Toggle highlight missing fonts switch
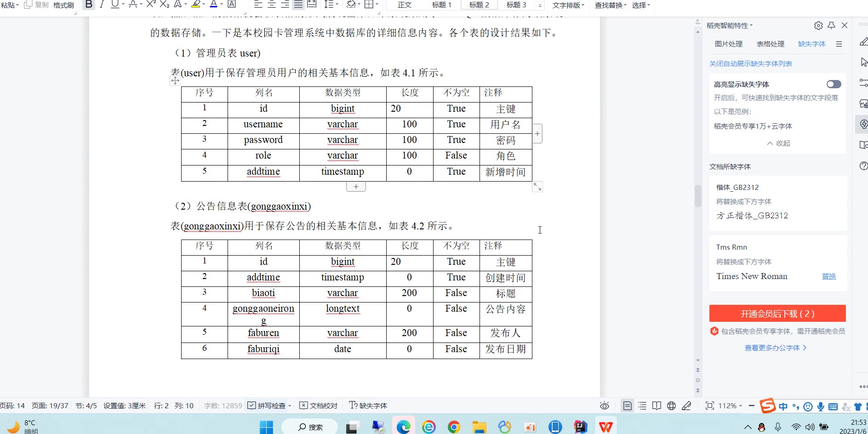 pyautogui.click(x=834, y=84)
